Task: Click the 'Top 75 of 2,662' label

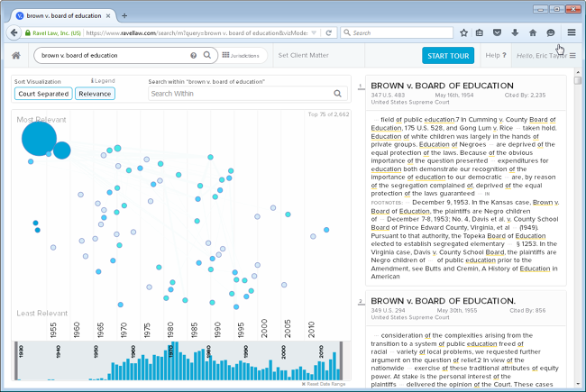Action: click(328, 114)
